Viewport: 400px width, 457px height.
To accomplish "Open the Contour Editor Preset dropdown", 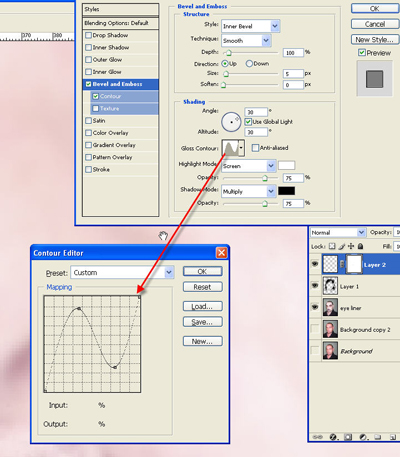I will point(169,272).
